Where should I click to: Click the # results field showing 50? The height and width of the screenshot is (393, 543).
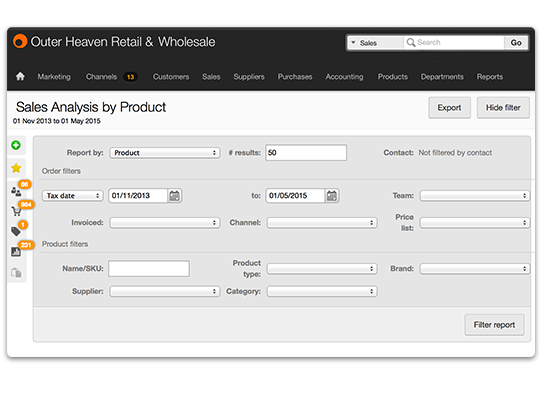(306, 153)
